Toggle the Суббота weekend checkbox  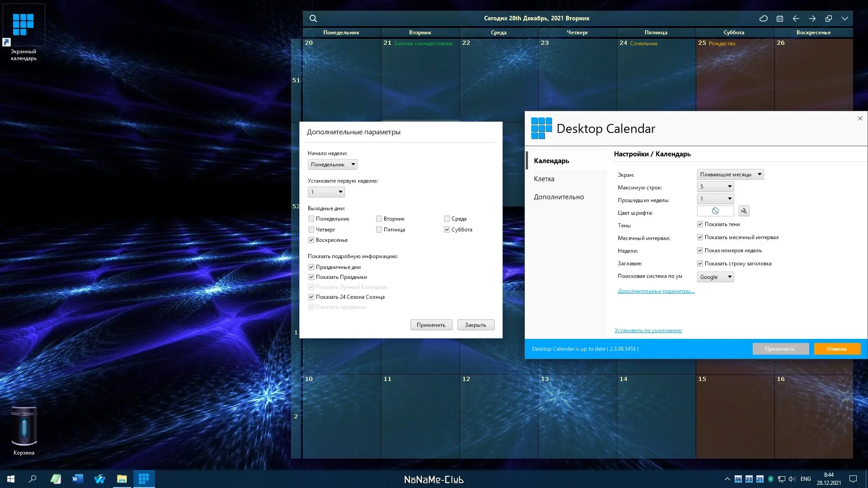[x=447, y=230]
